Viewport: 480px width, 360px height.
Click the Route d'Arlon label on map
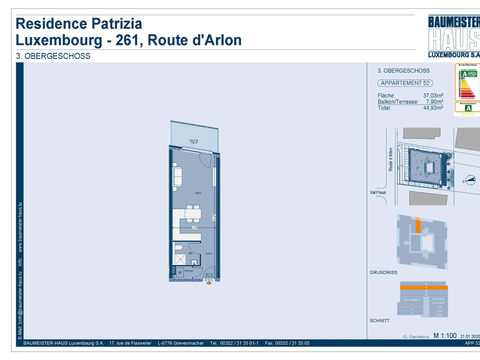tap(391, 159)
